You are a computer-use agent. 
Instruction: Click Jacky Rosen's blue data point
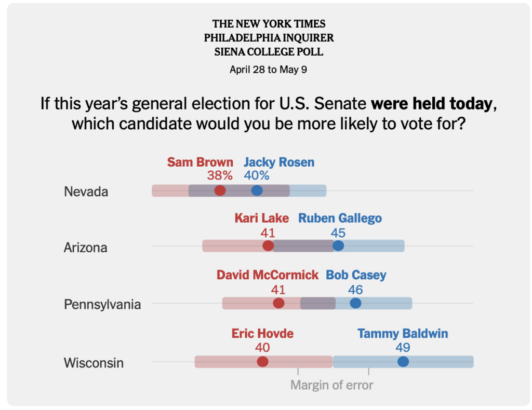[x=257, y=190]
